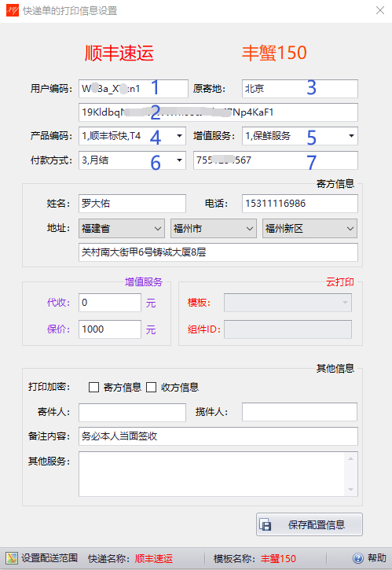Click the 代收 amount field
392x570 pixels.
[x=110, y=303]
